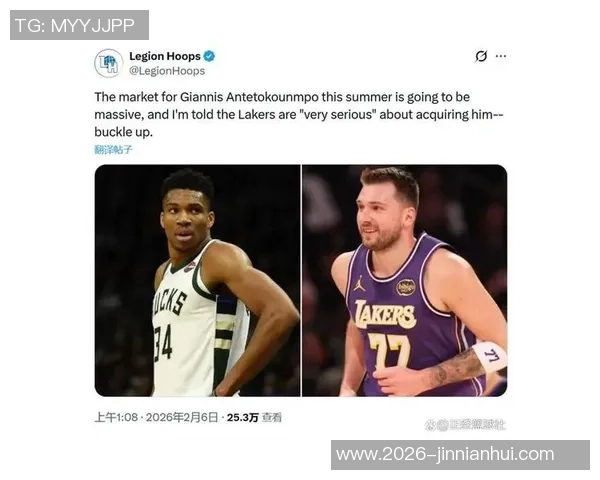The width and height of the screenshot is (600, 480).
Task: Open the right Lakers jersey photo
Action: [404, 281]
